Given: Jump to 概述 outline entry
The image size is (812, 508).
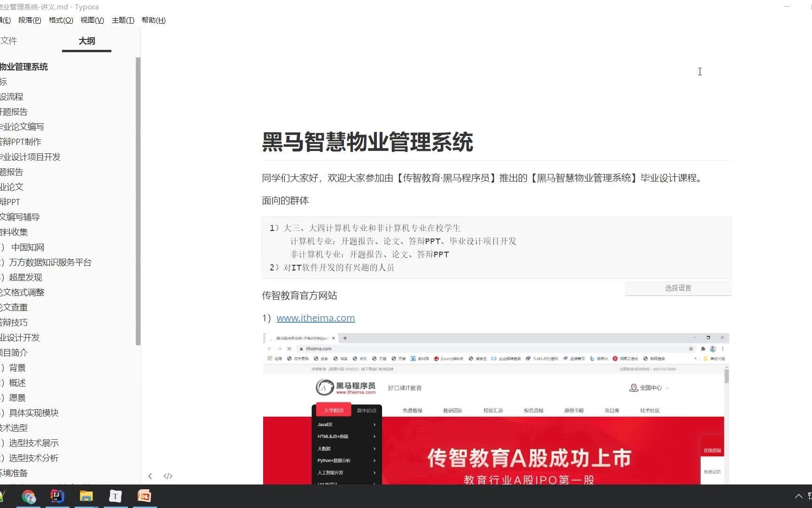Looking at the screenshot, I should tap(17, 383).
